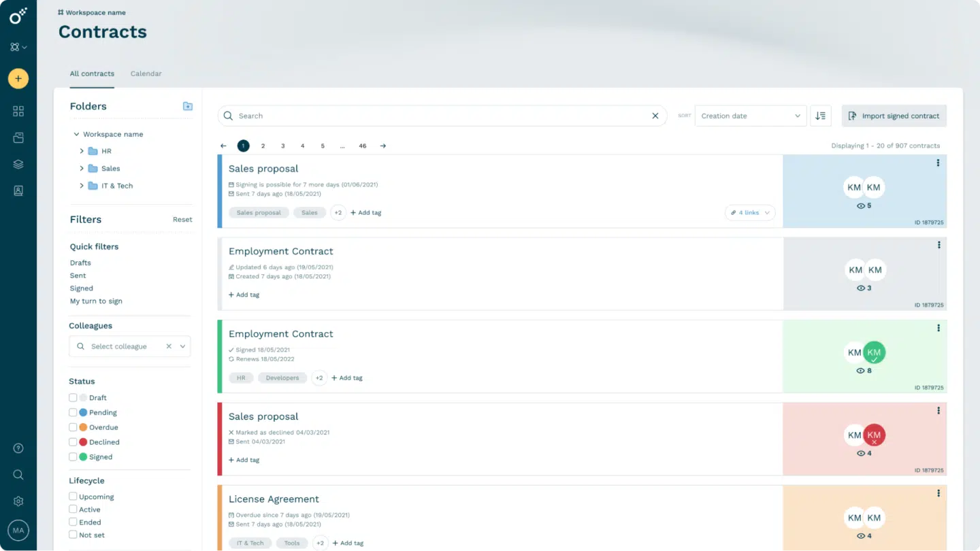The image size is (980, 551).
Task: Check the Signed status checkbox
Action: click(x=73, y=457)
